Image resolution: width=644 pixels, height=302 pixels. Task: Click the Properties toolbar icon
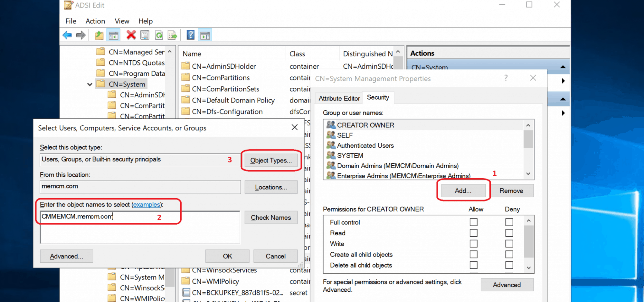145,35
